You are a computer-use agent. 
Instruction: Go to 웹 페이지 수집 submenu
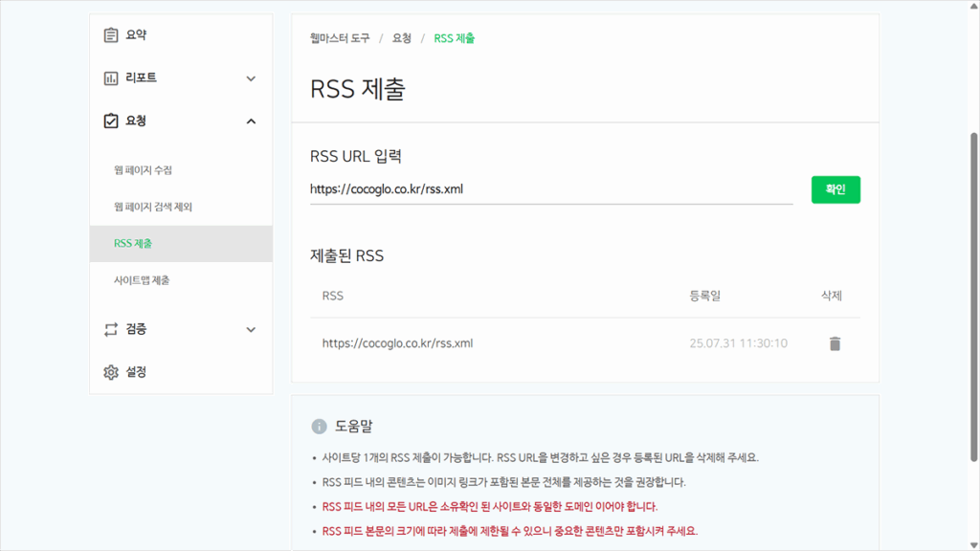click(143, 170)
